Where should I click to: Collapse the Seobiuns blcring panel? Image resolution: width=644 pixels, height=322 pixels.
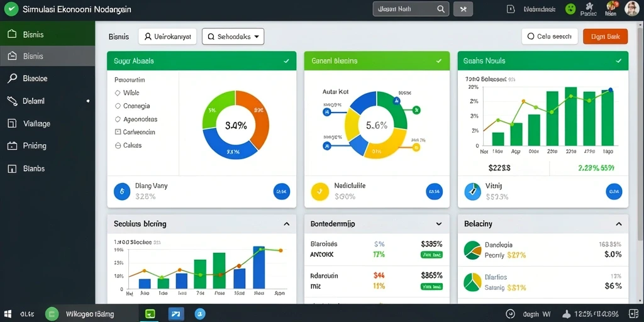pyautogui.click(x=287, y=225)
